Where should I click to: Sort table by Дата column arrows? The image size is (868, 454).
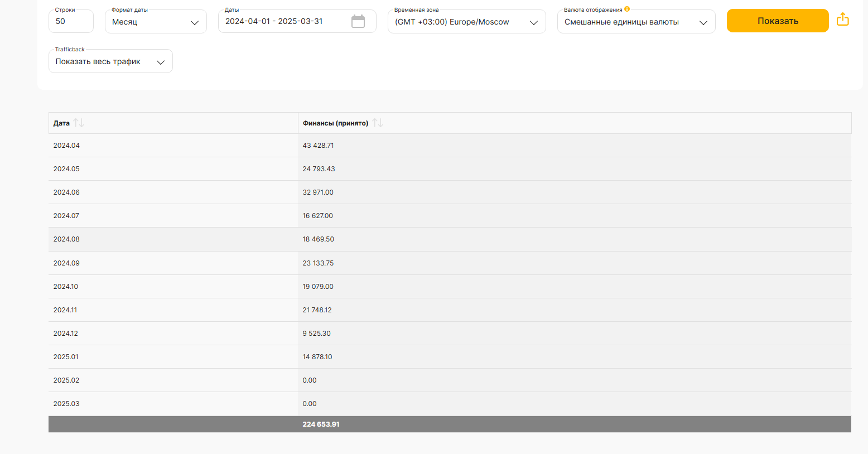(x=79, y=123)
